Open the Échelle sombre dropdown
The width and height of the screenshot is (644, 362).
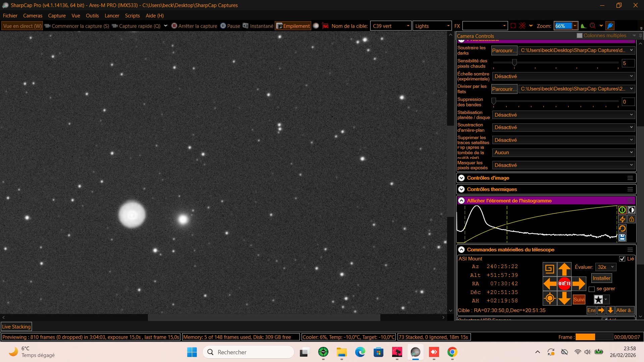point(563,76)
